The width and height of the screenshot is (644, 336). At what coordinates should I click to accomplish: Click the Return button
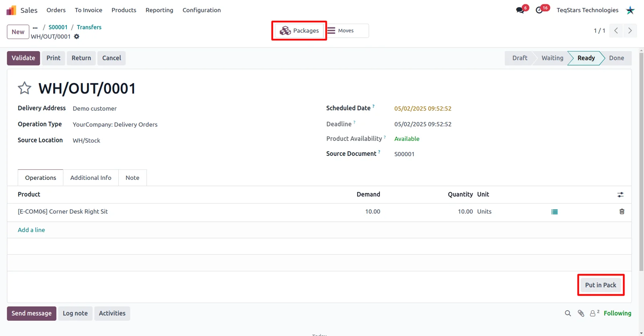point(81,58)
